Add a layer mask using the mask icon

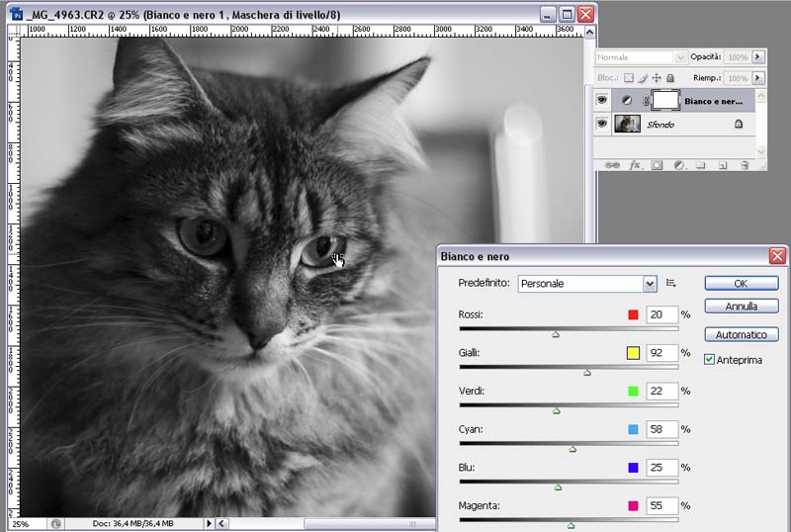tap(657, 165)
